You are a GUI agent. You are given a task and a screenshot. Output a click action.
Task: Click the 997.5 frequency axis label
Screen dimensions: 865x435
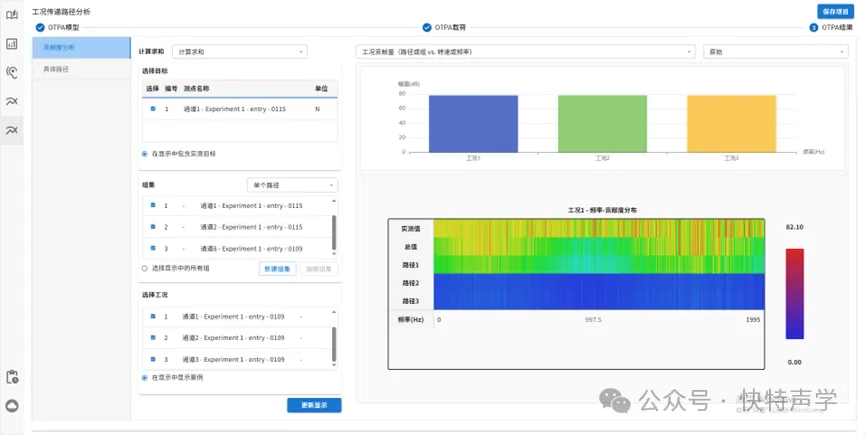click(593, 320)
